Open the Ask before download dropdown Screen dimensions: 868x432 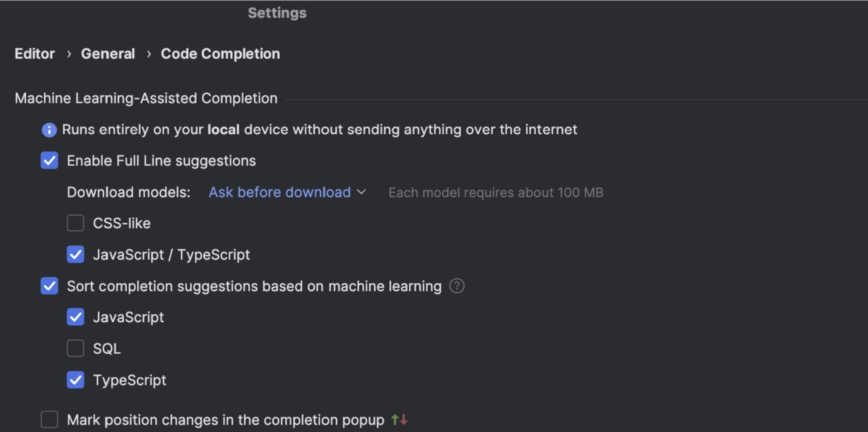click(x=287, y=192)
